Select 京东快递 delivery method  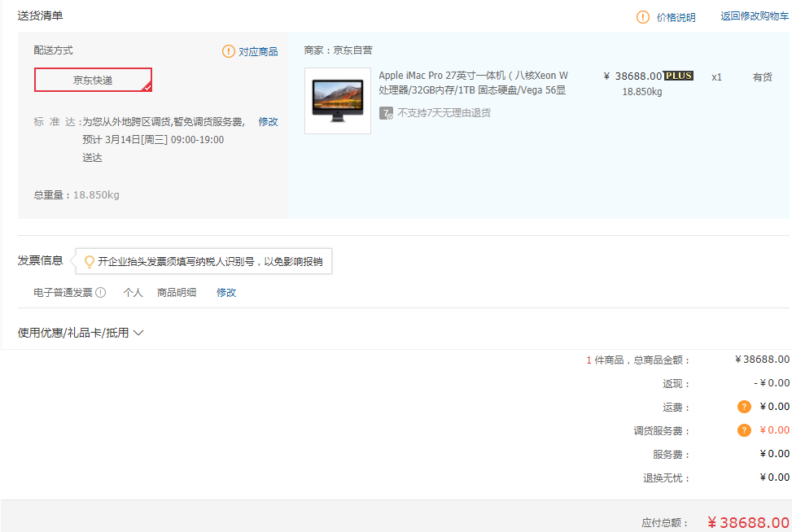click(93, 80)
